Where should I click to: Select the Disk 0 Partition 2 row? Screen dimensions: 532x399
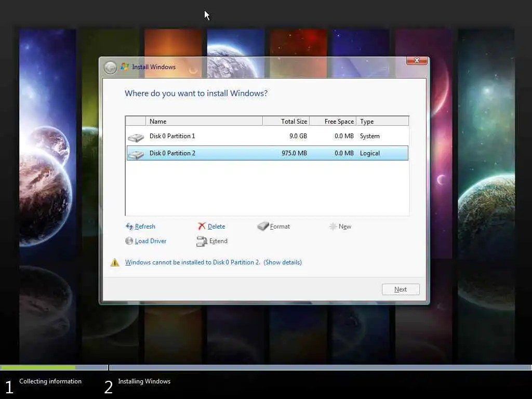coord(268,153)
